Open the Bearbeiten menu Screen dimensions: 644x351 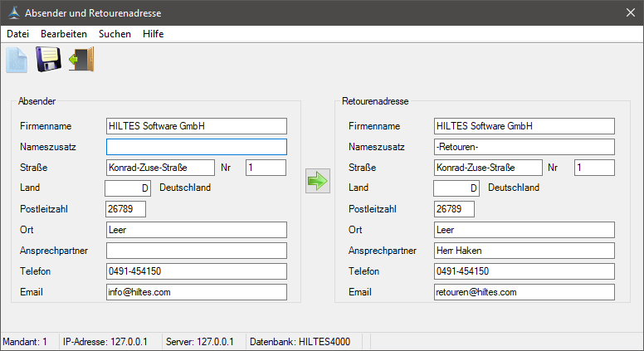click(x=64, y=34)
